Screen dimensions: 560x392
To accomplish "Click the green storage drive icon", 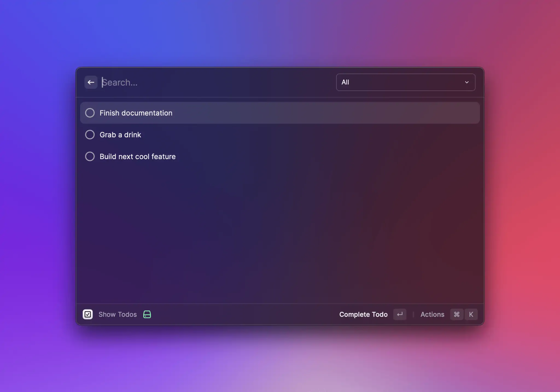I will point(147,314).
